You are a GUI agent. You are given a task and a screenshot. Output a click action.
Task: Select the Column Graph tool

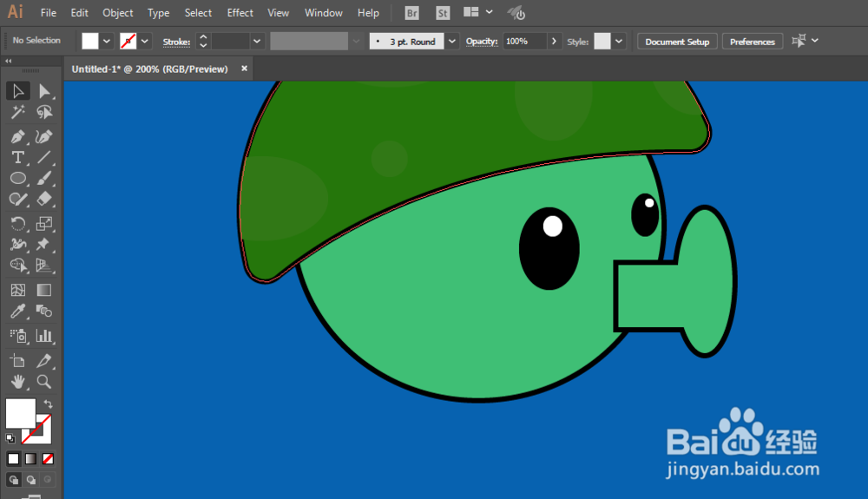pos(43,335)
